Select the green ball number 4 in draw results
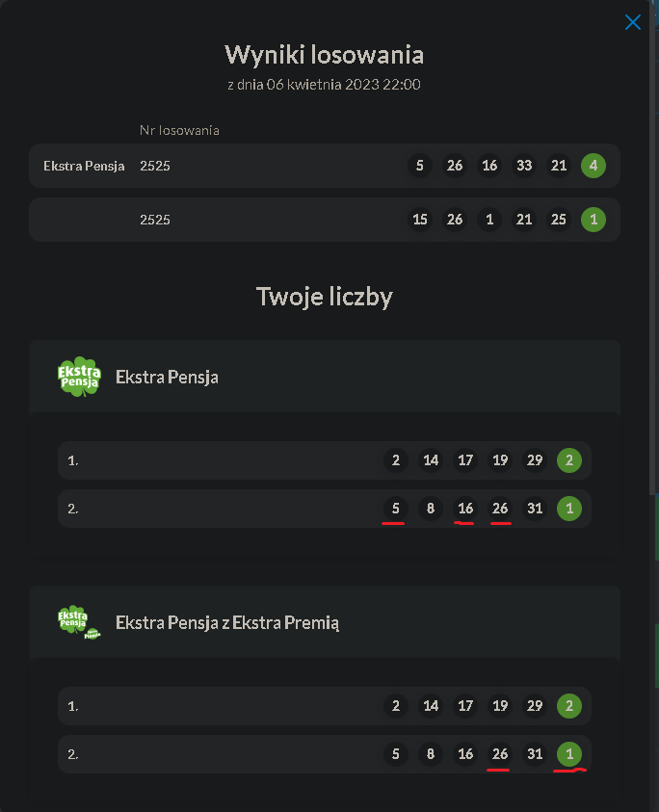This screenshot has height=812, width=659. point(593,166)
